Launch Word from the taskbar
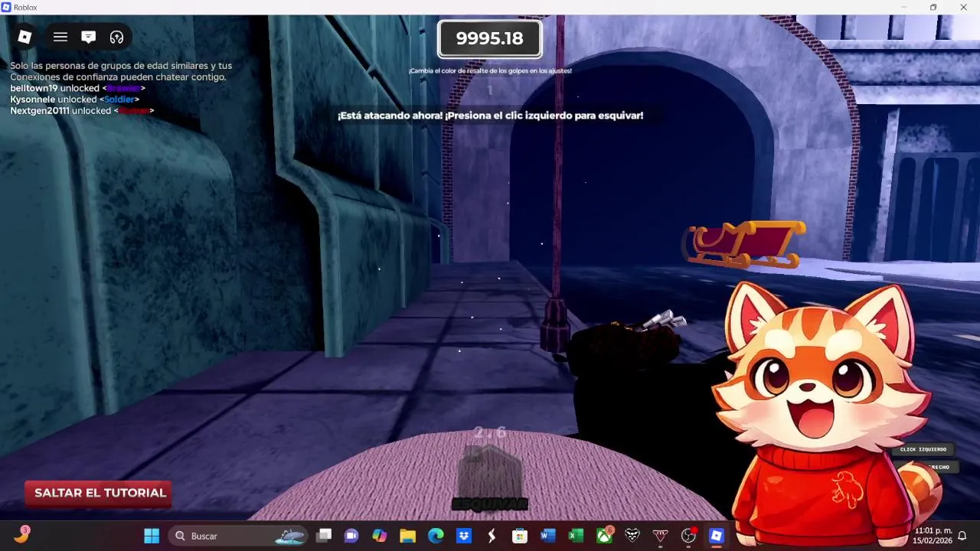The image size is (980, 551). pyautogui.click(x=547, y=536)
